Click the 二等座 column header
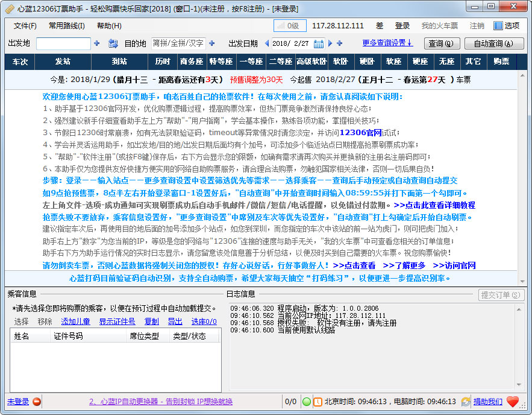This screenshot has height=415, width=532. point(281,62)
